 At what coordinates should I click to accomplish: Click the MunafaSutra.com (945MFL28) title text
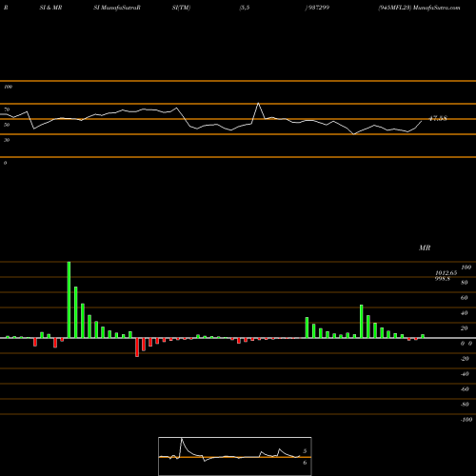click(419, 8)
